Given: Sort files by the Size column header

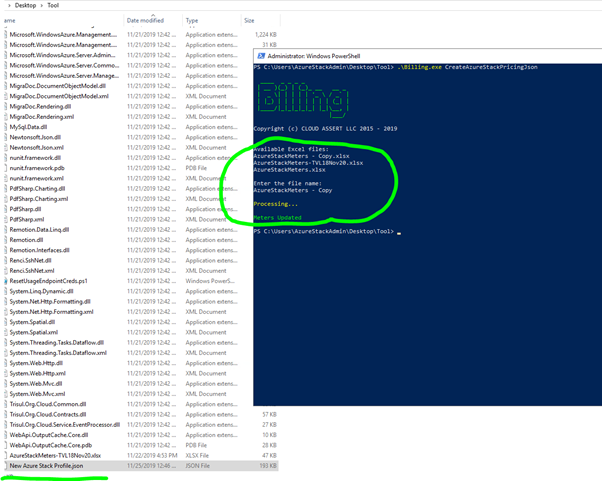Looking at the screenshot, I should pyautogui.click(x=249, y=20).
